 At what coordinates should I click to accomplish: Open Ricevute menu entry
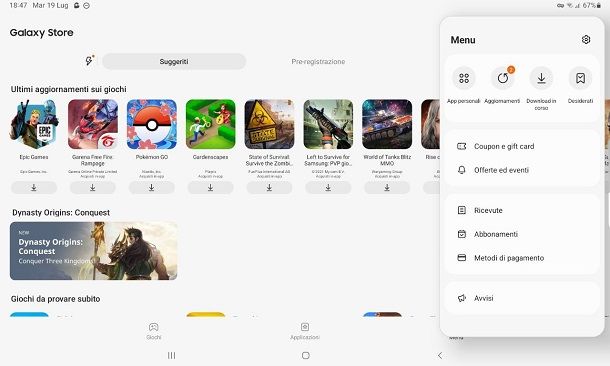tap(522, 210)
